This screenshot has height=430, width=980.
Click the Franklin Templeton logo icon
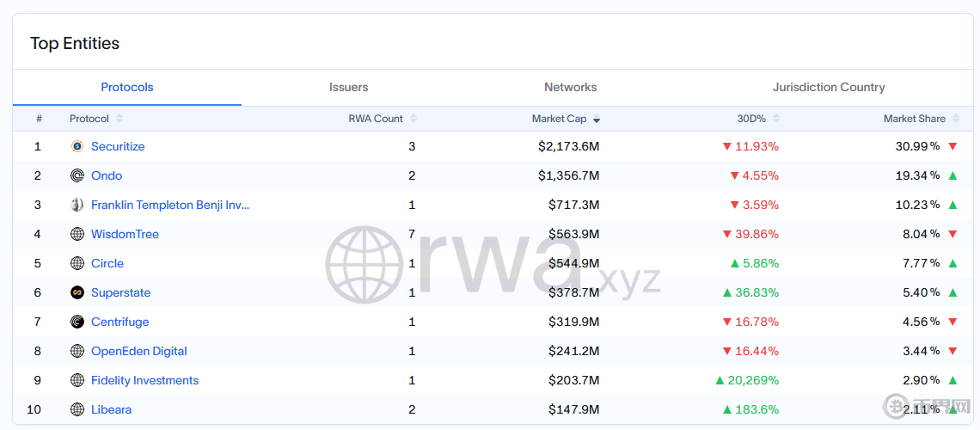[x=77, y=205]
